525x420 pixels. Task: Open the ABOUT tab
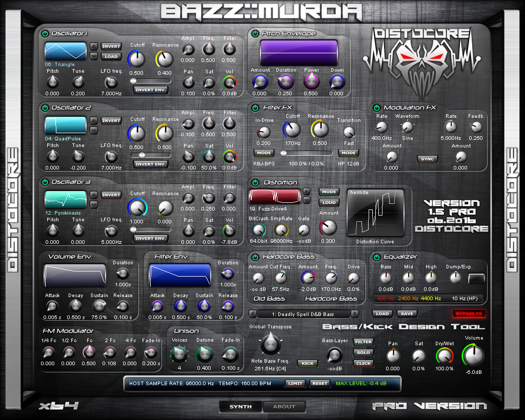click(x=284, y=407)
